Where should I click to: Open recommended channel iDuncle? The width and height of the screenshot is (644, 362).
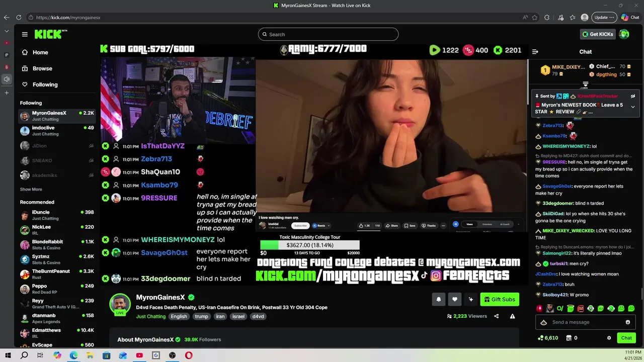click(57, 215)
